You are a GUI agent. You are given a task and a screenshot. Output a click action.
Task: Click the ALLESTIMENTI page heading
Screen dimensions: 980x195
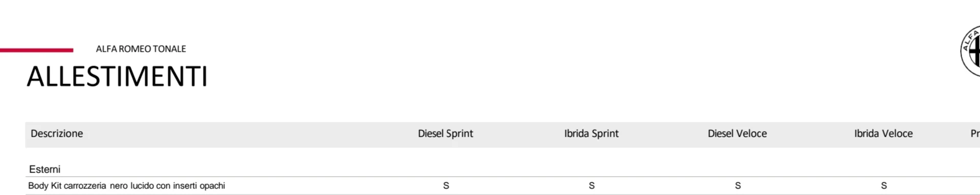pos(117,76)
